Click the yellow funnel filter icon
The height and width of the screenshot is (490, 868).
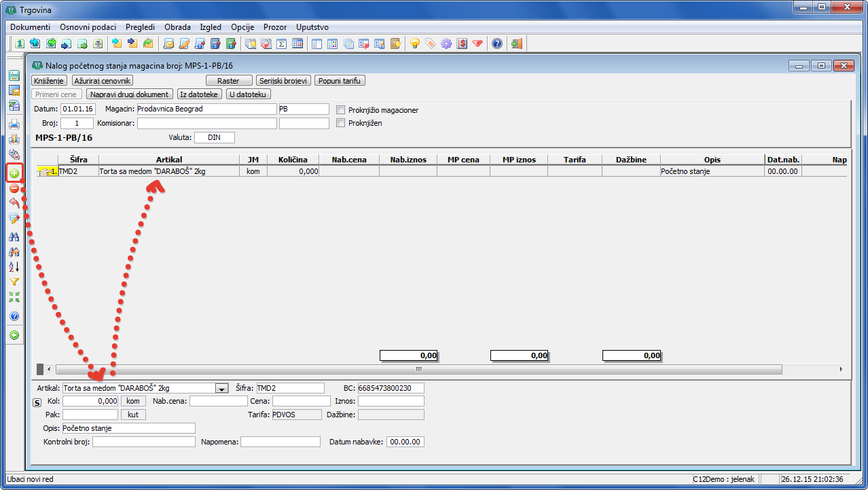14,282
